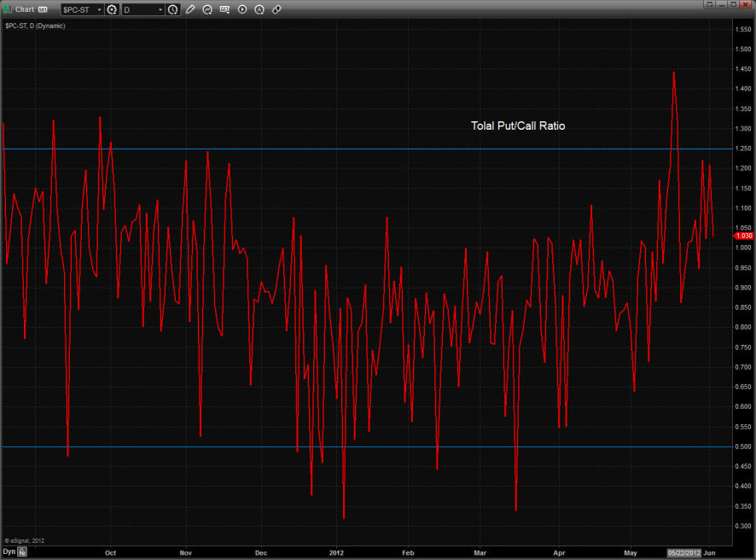756x560 pixels.
Task: Click the circled A icon
Action: [x=259, y=9]
